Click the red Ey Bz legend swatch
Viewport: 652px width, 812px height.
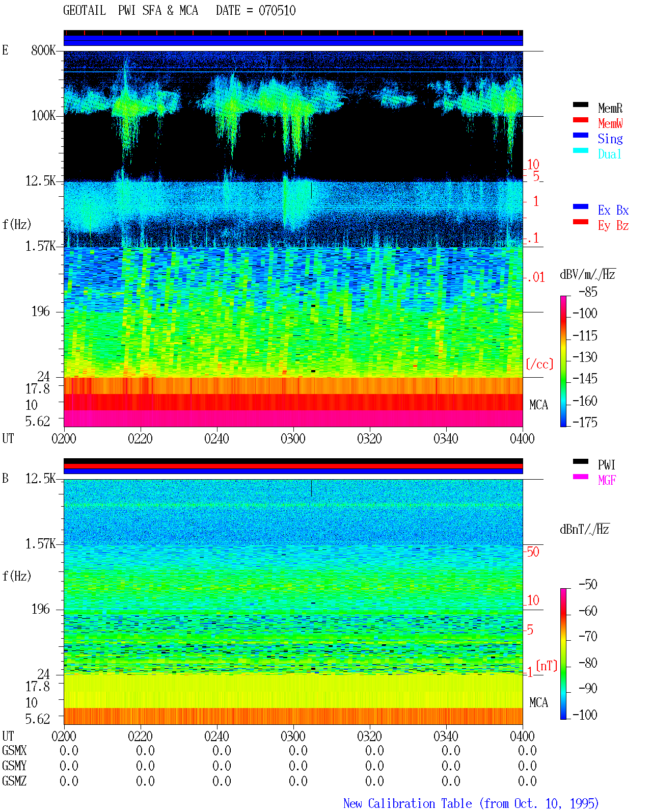pyautogui.click(x=581, y=222)
